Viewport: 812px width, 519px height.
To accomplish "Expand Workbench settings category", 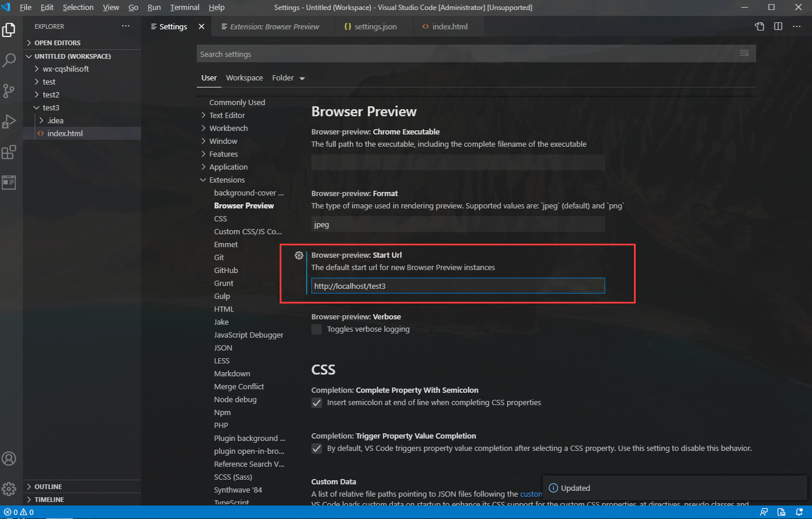I will pos(229,128).
